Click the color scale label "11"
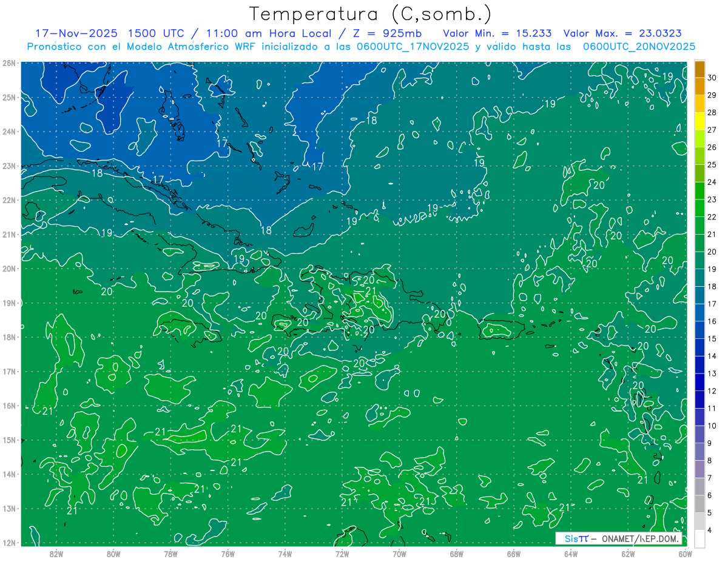This screenshot has width=728, height=562. (x=712, y=408)
